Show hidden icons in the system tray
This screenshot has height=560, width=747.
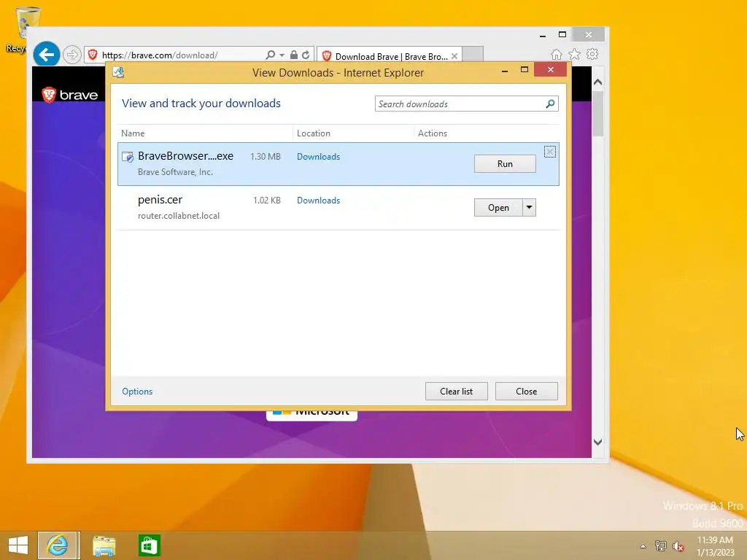pyautogui.click(x=643, y=546)
